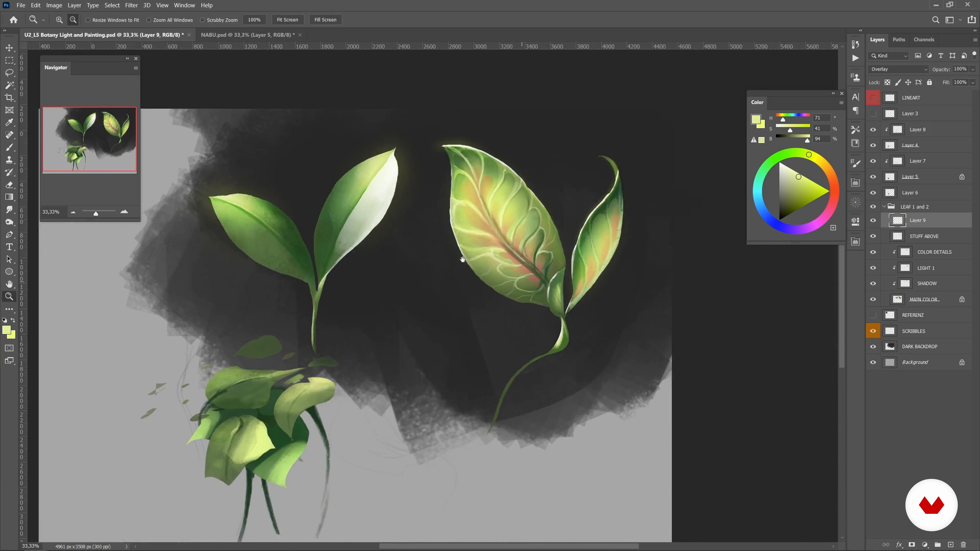Hide the Background layer

[873, 362]
